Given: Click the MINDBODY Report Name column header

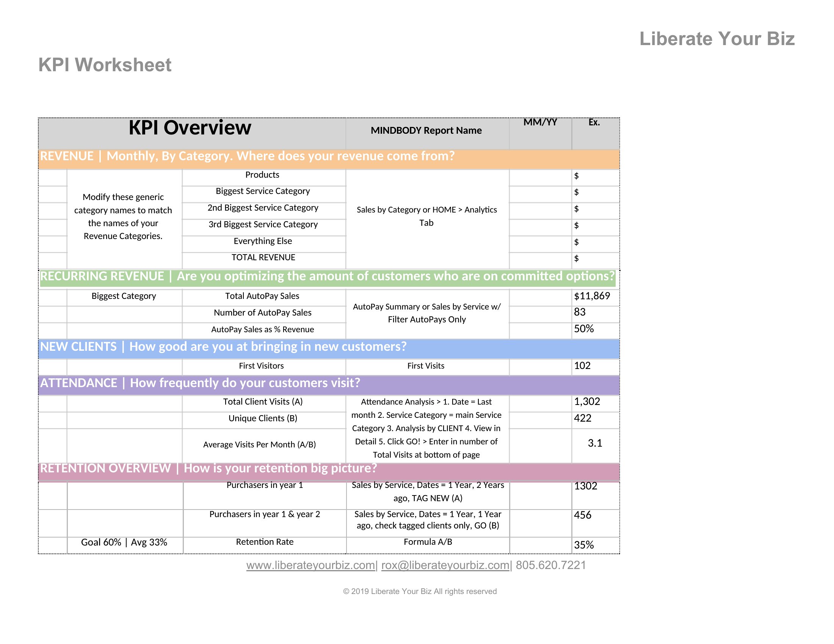Looking at the screenshot, I should coord(426,130).
